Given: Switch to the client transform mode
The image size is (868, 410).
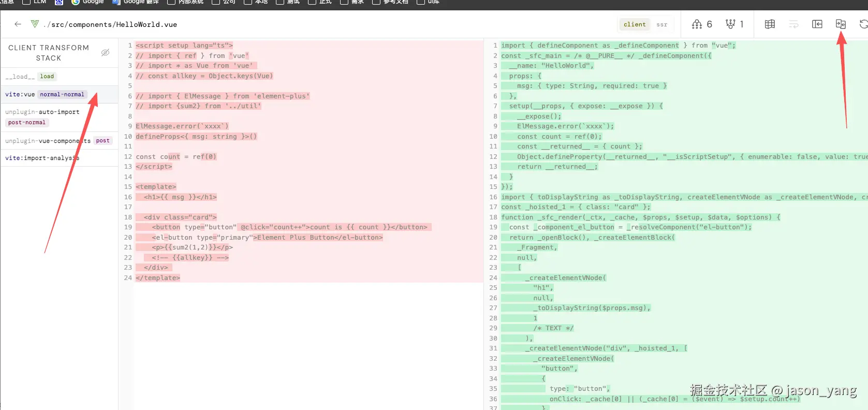Looking at the screenshot, I should click(635, 24).
